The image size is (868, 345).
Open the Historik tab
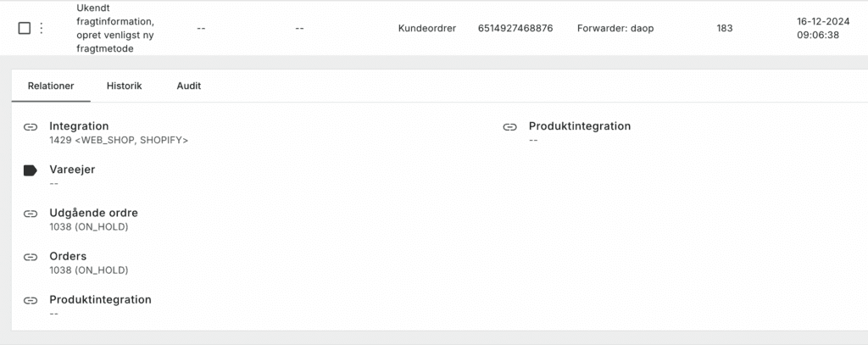click(x=124, y=86)
